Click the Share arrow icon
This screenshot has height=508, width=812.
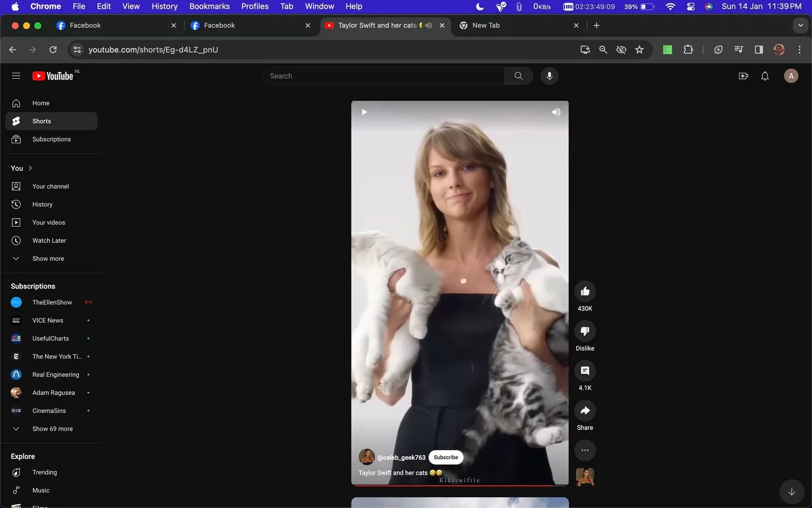click(x=585, y=411)
